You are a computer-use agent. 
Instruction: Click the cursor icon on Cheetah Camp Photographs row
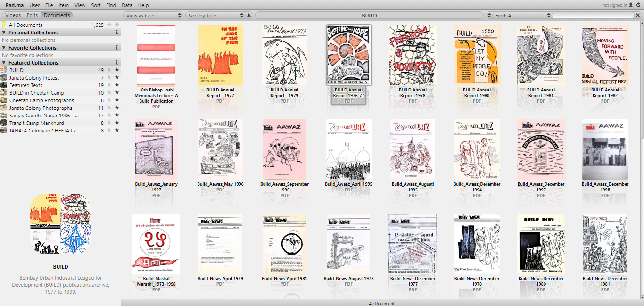pos(109,100)
